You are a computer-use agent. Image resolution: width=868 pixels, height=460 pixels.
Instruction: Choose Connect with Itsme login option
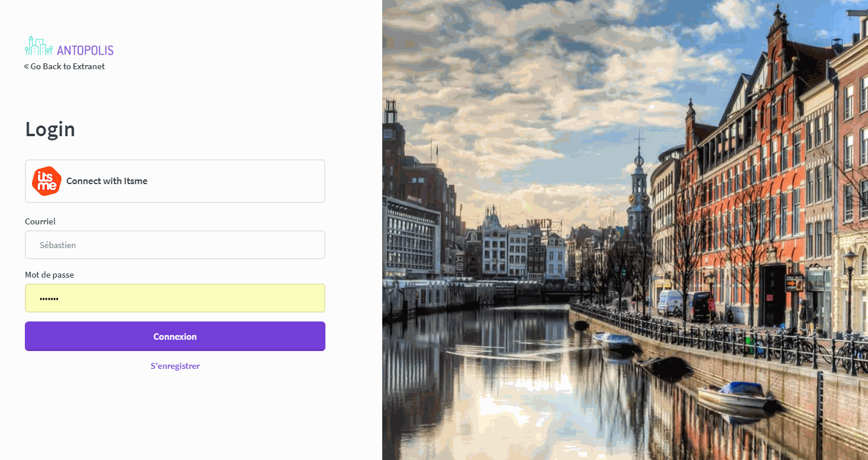175,181
